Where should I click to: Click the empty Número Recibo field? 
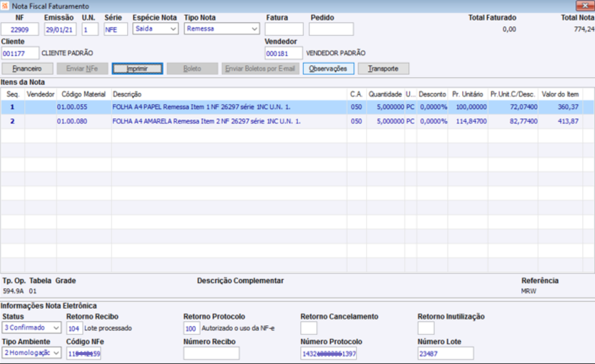(211, 353)
